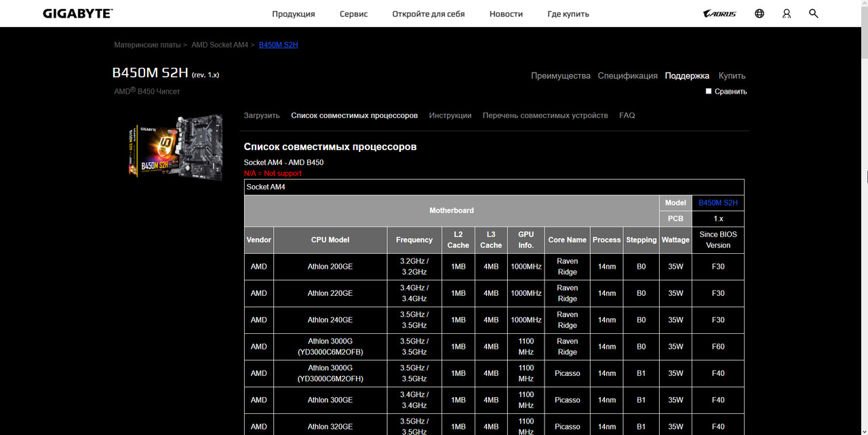Open the globe language selector

[x=759, y=14]
